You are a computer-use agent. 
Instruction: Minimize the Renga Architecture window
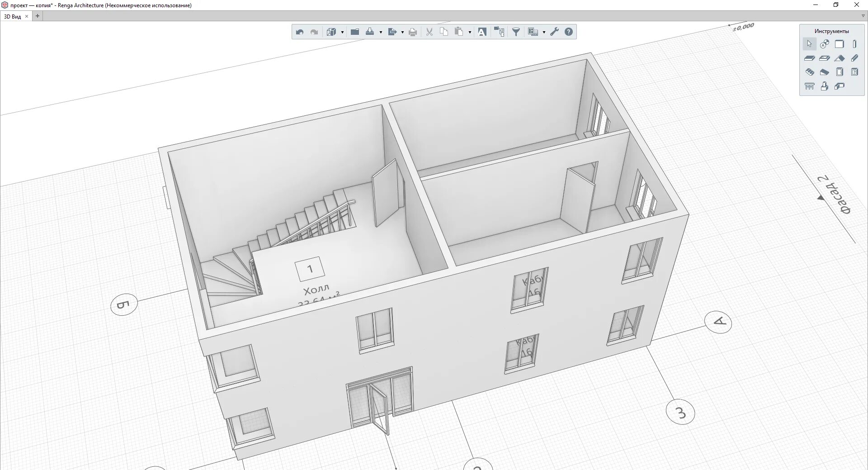(x=816, y=5)
